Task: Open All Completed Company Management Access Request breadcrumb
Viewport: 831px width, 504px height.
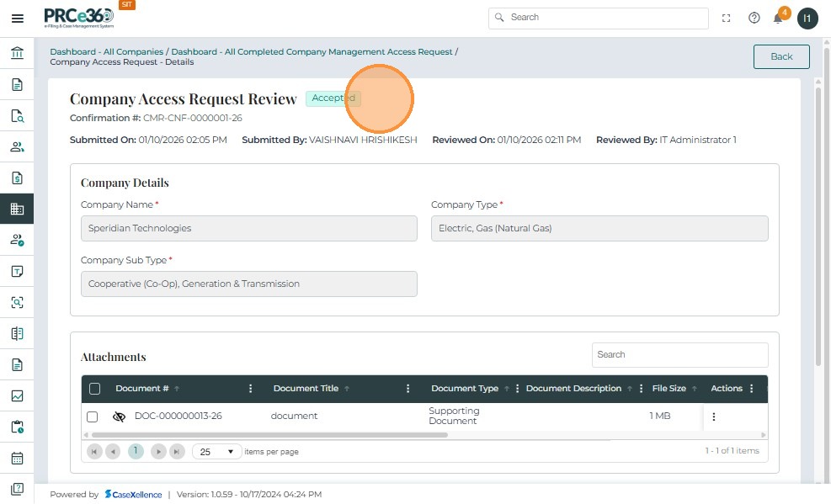Action: pos(312,52)
